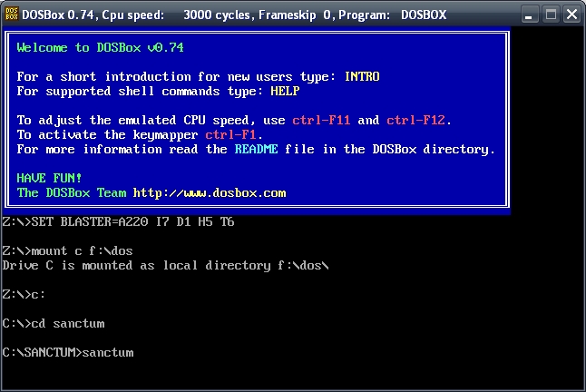Close the DOSBox window
The image size is (586, 392).
571,15
